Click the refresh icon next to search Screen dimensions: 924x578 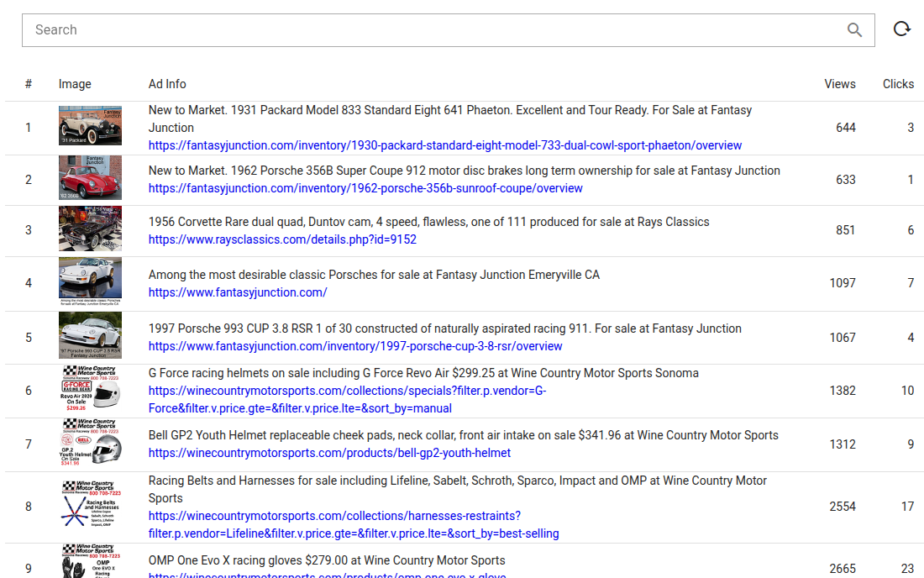[901, 29]
